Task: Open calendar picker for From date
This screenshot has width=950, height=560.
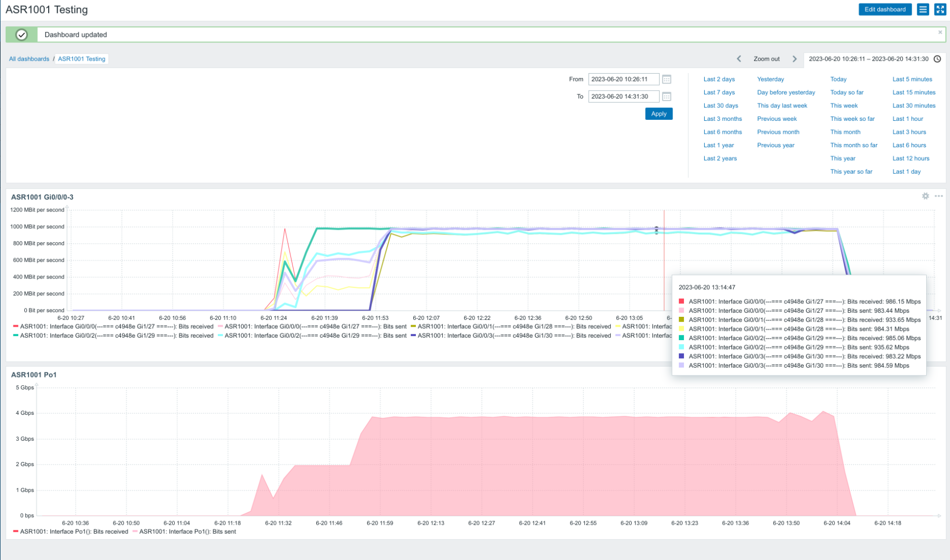Action: point(667,79)
